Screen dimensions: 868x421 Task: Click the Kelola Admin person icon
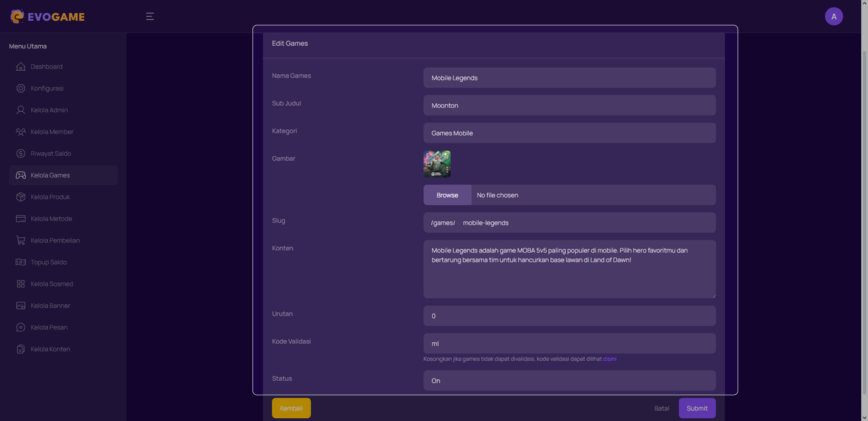click(x=21, y=110)
